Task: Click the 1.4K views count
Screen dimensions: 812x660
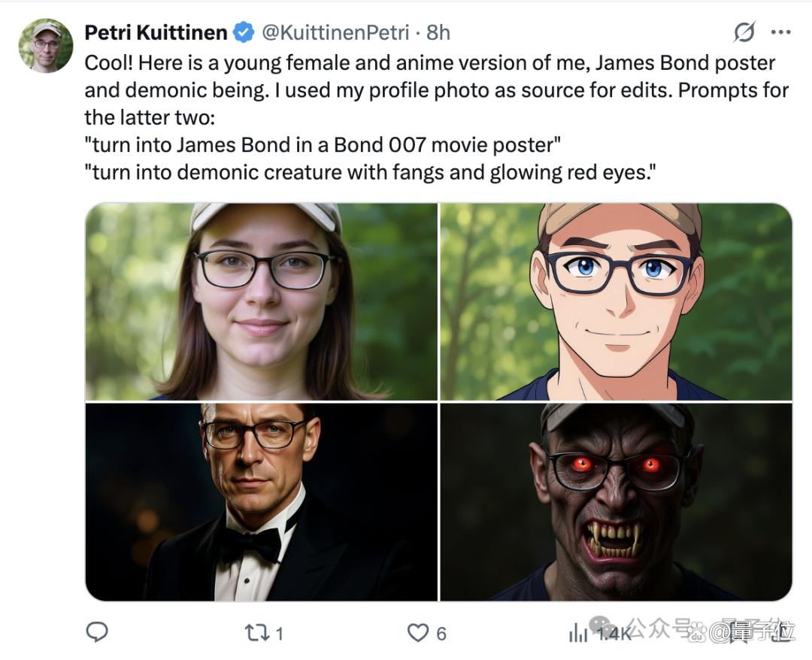Action: 614,634
